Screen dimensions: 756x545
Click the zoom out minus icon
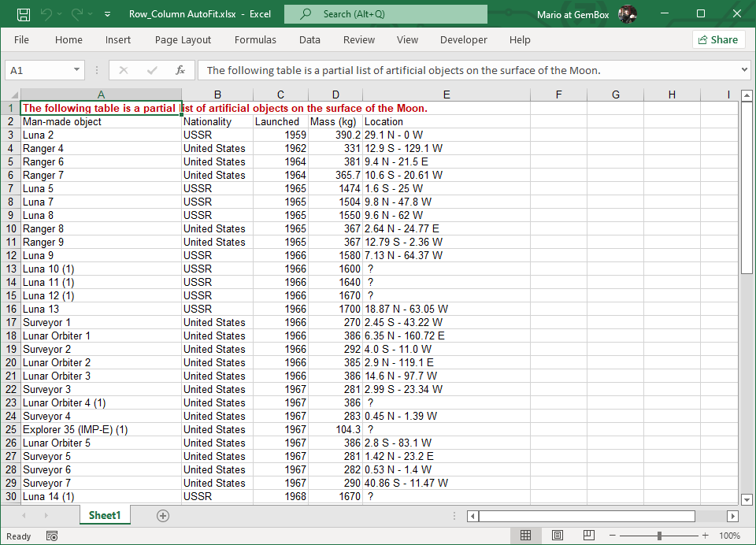click(613, 536)
